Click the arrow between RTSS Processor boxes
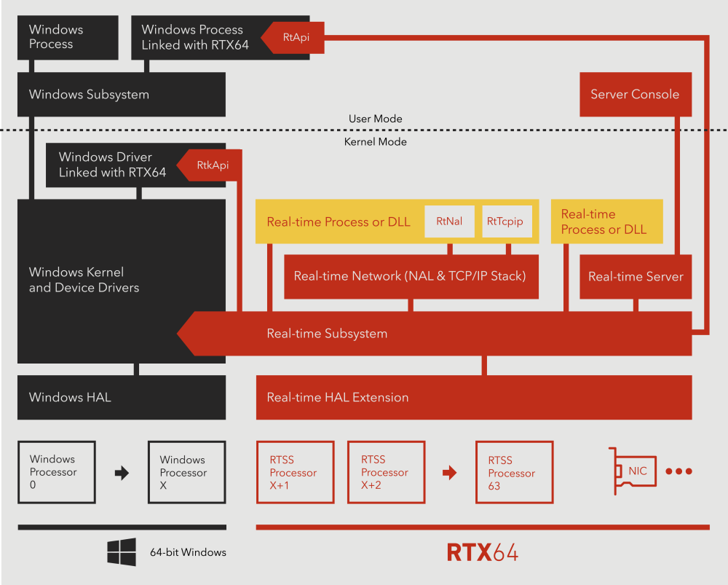The image size is (728, 585). click(449, 471)
